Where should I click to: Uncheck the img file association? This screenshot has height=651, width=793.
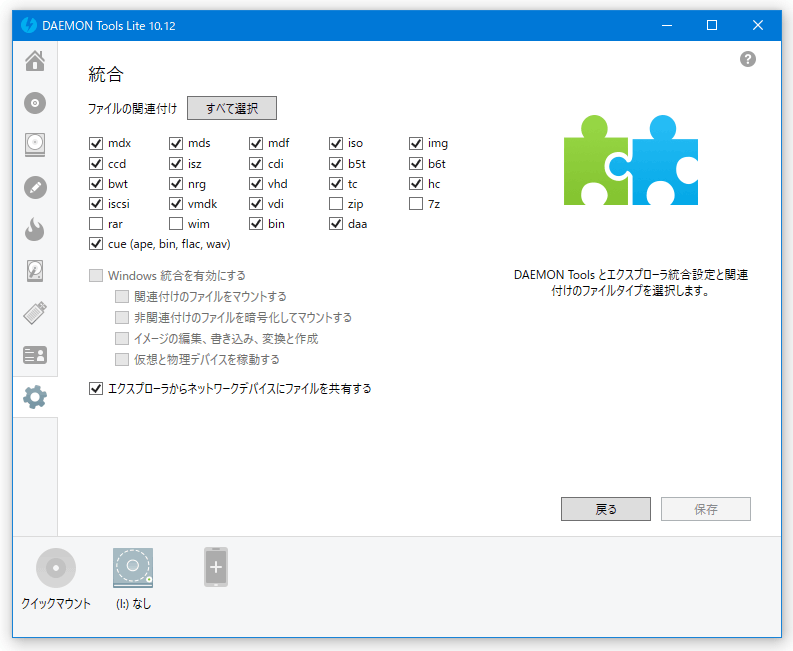click(416, 143)
